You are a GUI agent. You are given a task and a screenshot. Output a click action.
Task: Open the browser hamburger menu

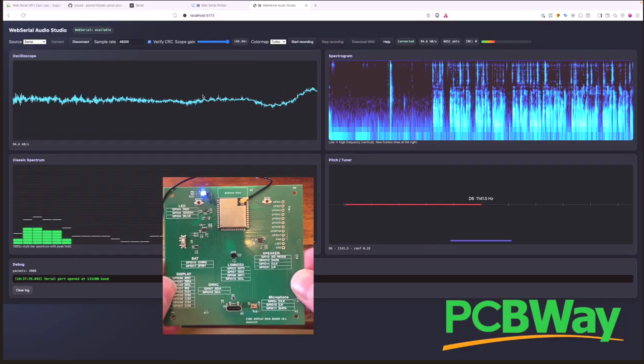637,15
